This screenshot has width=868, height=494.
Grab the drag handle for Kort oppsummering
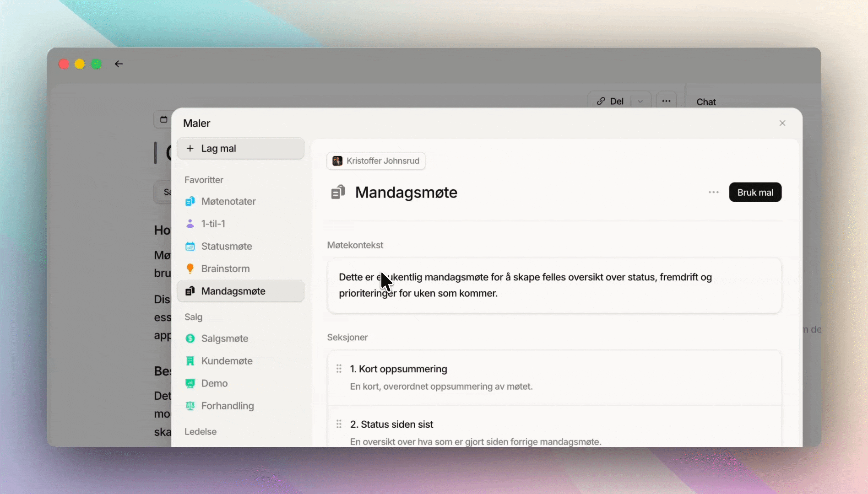339,369
